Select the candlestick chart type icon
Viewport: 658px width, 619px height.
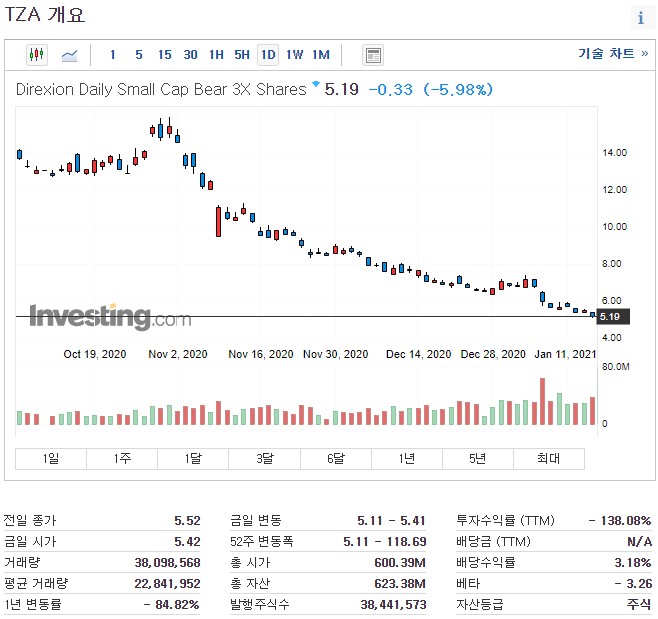[37, 55]
